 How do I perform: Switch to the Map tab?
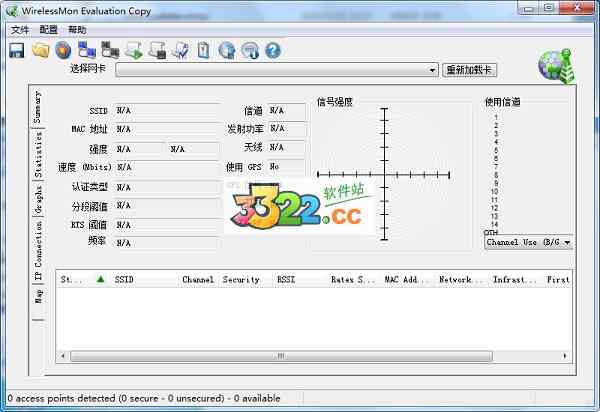point(38,296)
